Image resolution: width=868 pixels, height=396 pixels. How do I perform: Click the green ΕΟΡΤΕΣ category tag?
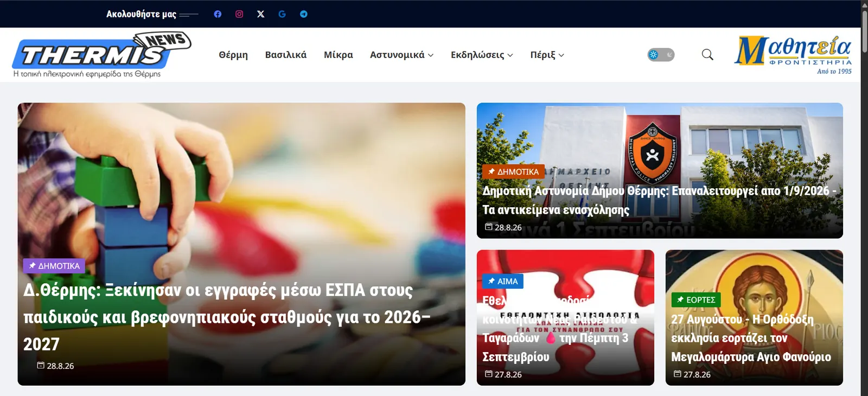point(696,299)
